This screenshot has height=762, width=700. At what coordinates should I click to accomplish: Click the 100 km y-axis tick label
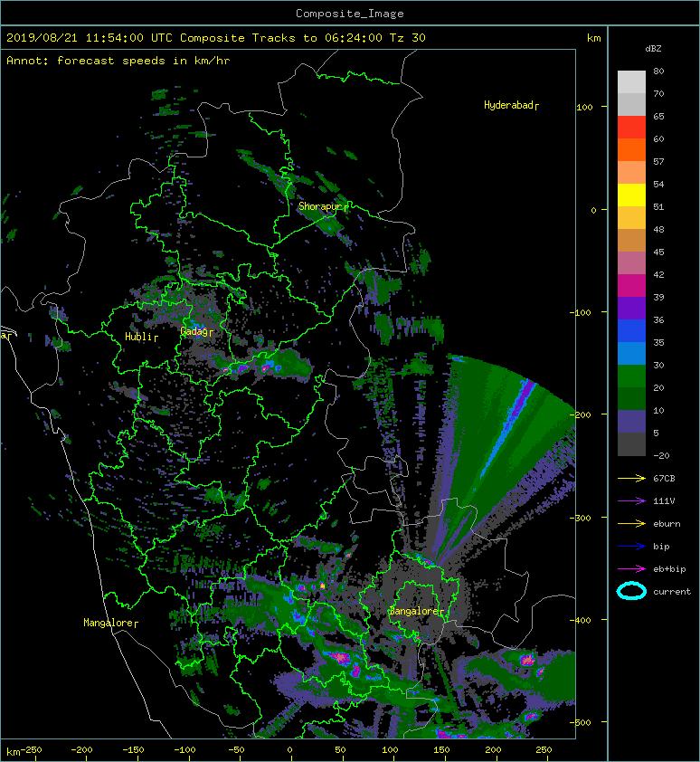click(x=584, y=108)
